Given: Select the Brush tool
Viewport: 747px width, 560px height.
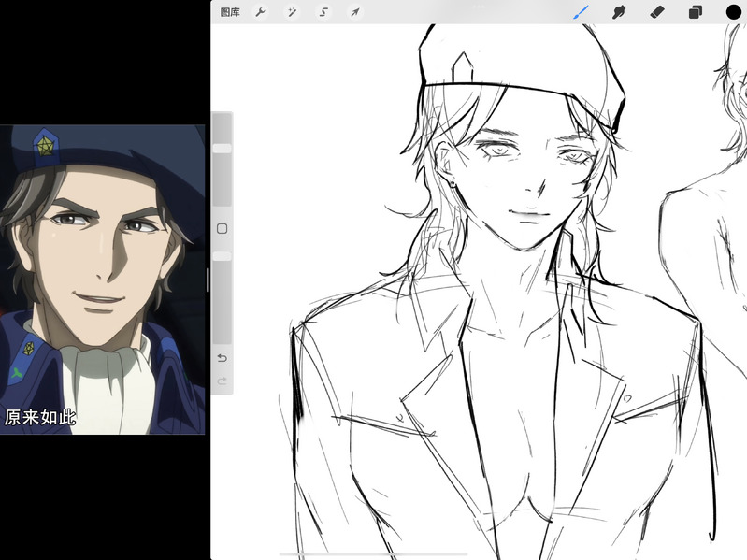Looking at the screenshot, I should tap(581, 12).
